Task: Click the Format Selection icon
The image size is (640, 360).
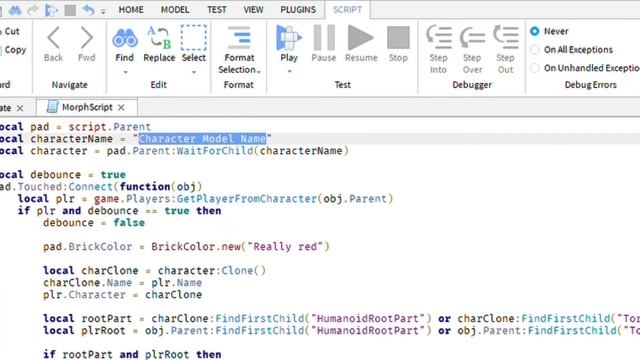Action: point(239,38)
